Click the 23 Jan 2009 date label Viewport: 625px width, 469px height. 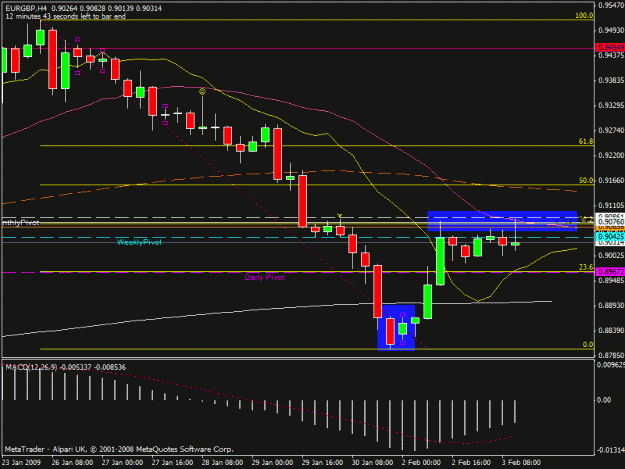tap(21, 463)
